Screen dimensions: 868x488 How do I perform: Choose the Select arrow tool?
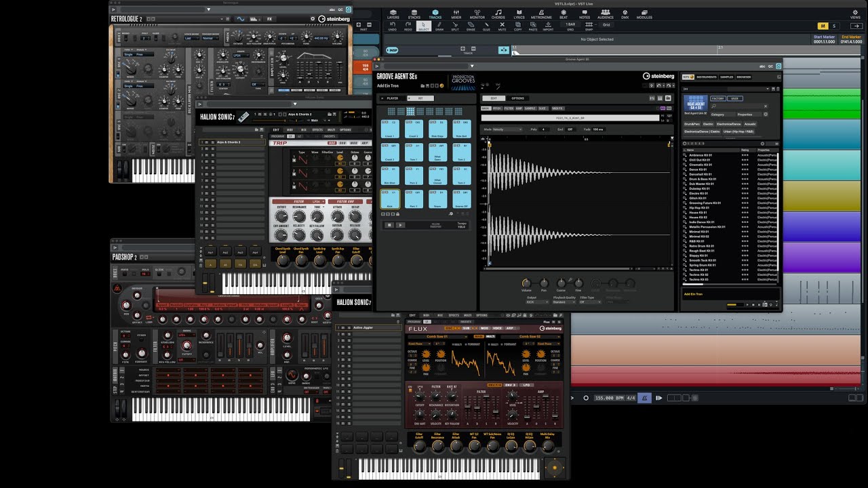click(424, 26)
